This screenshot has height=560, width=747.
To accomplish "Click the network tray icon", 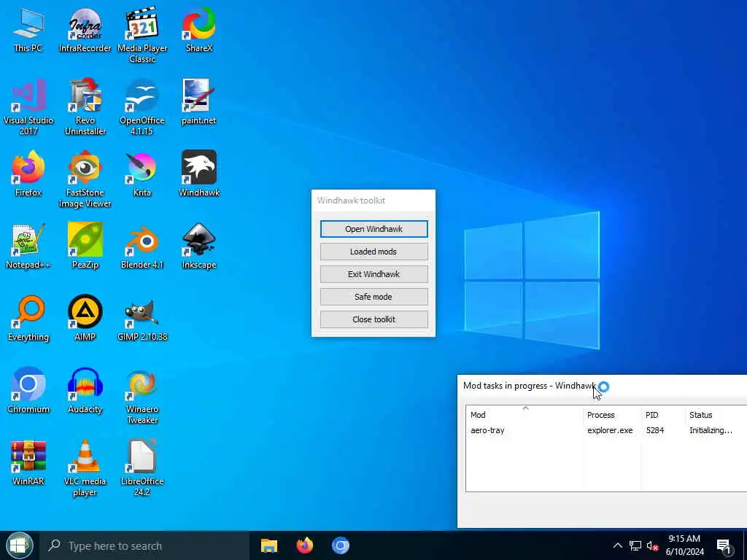I will pyautogui.click(x=635, y=545).
